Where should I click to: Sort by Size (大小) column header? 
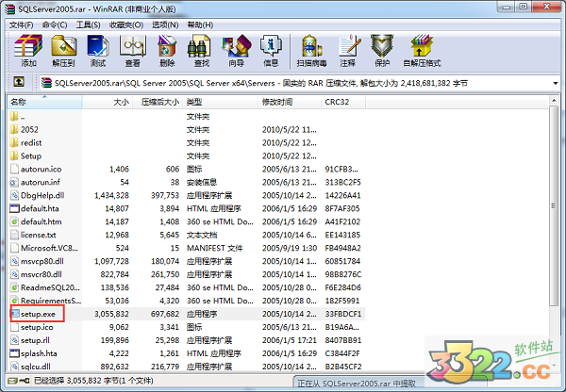point(108,102)
